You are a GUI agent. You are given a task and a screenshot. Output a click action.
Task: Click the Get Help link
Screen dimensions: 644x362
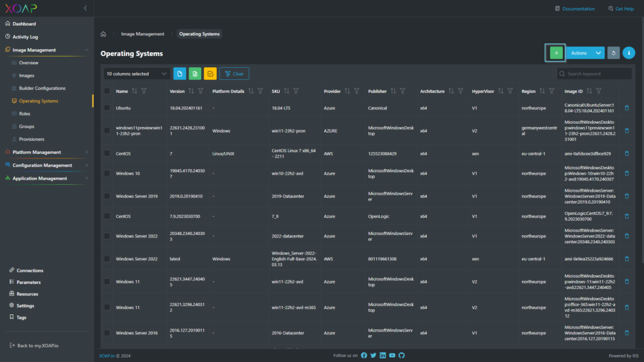(x=625, y=9)
